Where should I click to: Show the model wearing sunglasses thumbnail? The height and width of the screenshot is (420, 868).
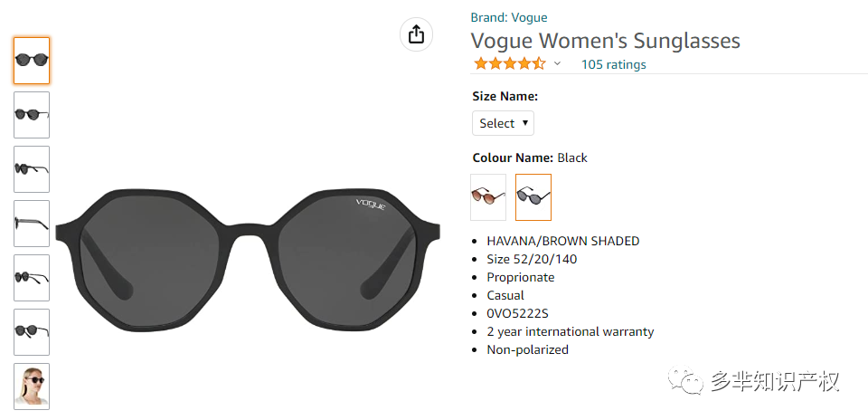[32, 387]
